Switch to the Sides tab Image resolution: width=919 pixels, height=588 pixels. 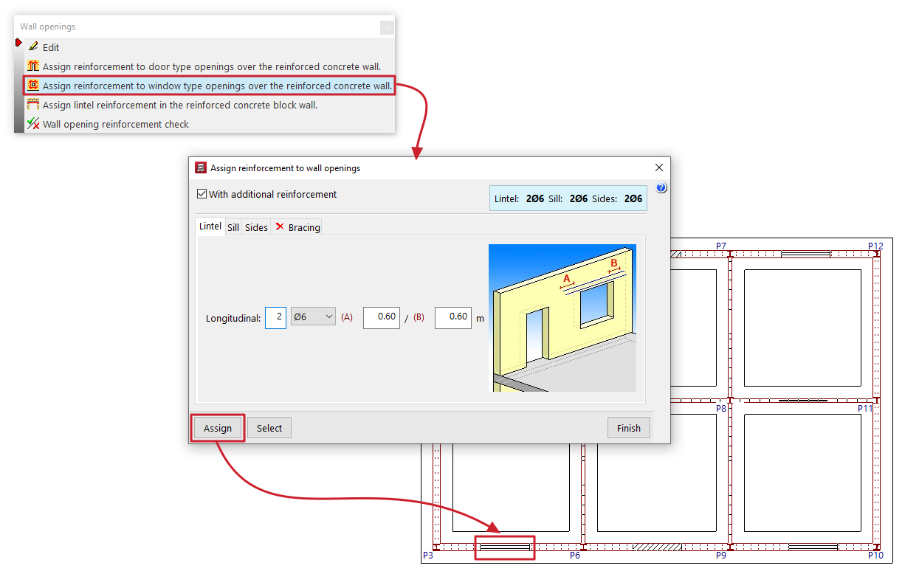click(256, 227)
